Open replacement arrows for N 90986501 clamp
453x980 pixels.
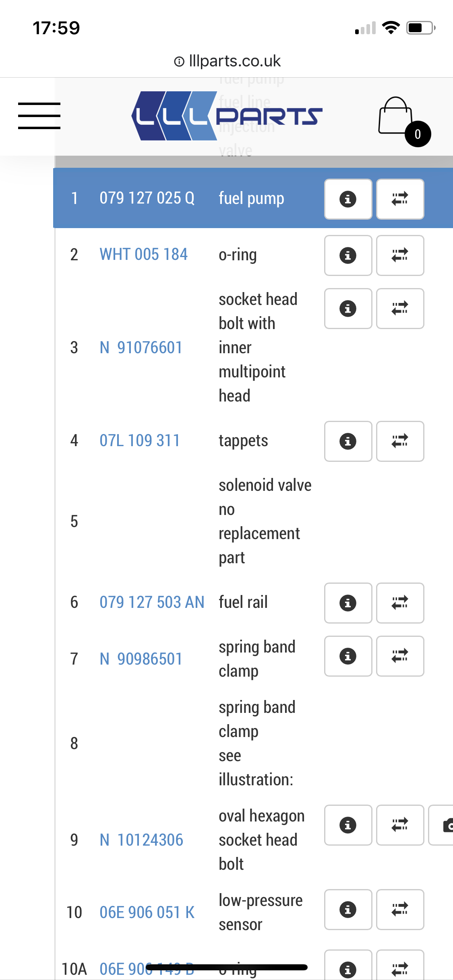point(400,656)
